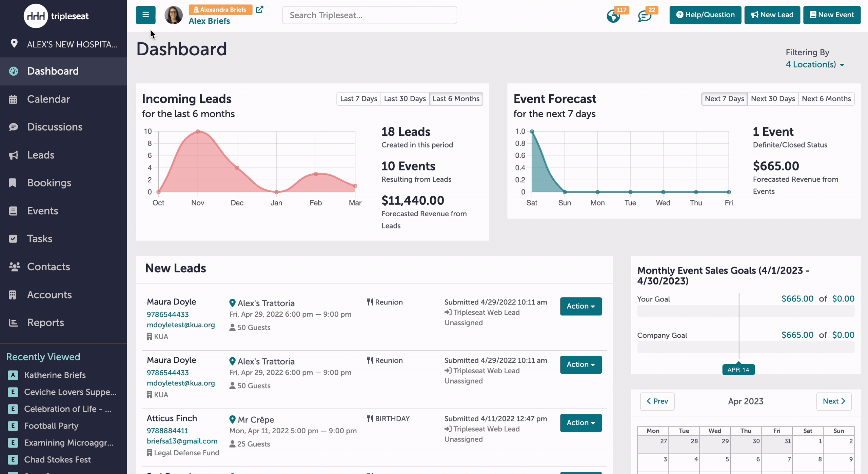Click the Alex Briefs profile avatar
868x474 pixels.
point(174,15)
